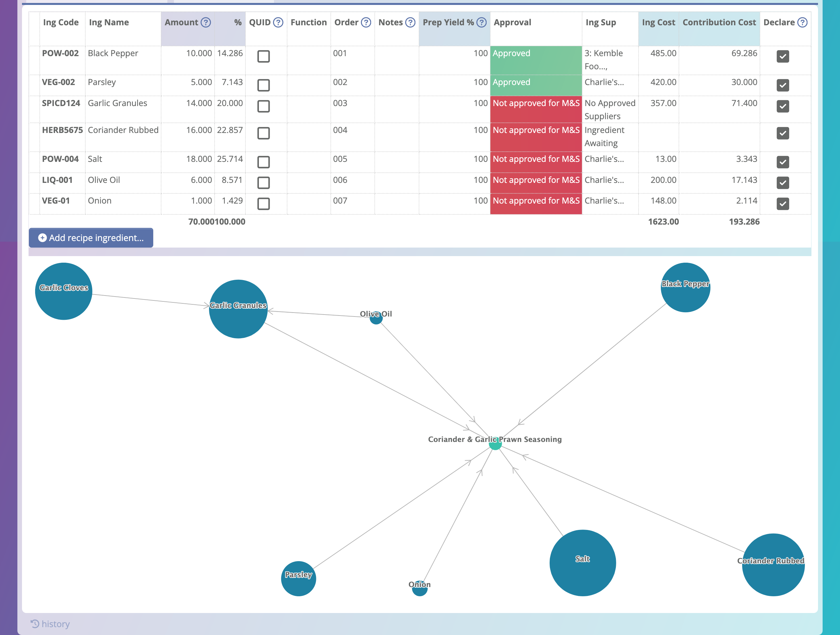Click the Ing Cost column header
The image size is (840, 635).
click(658, 22)
